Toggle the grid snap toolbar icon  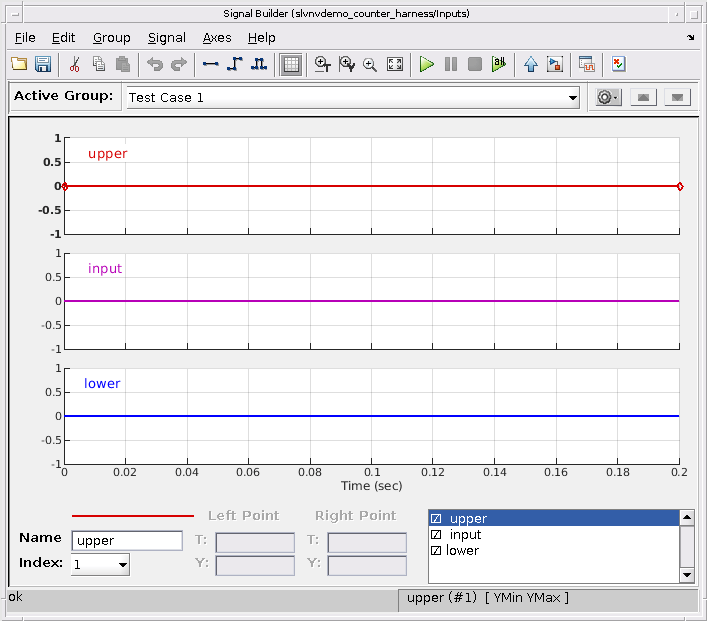[291, 64]
